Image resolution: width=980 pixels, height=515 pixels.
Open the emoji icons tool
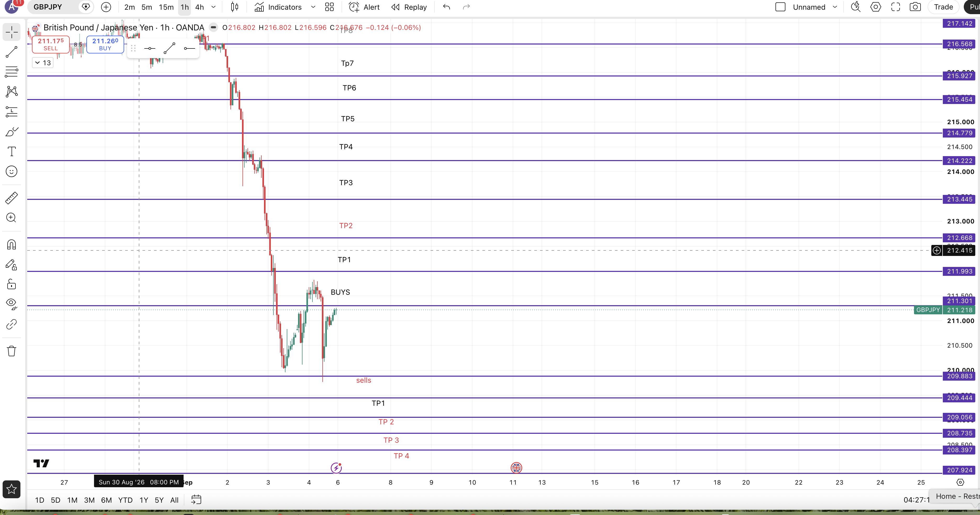click(x=12, y=171)
